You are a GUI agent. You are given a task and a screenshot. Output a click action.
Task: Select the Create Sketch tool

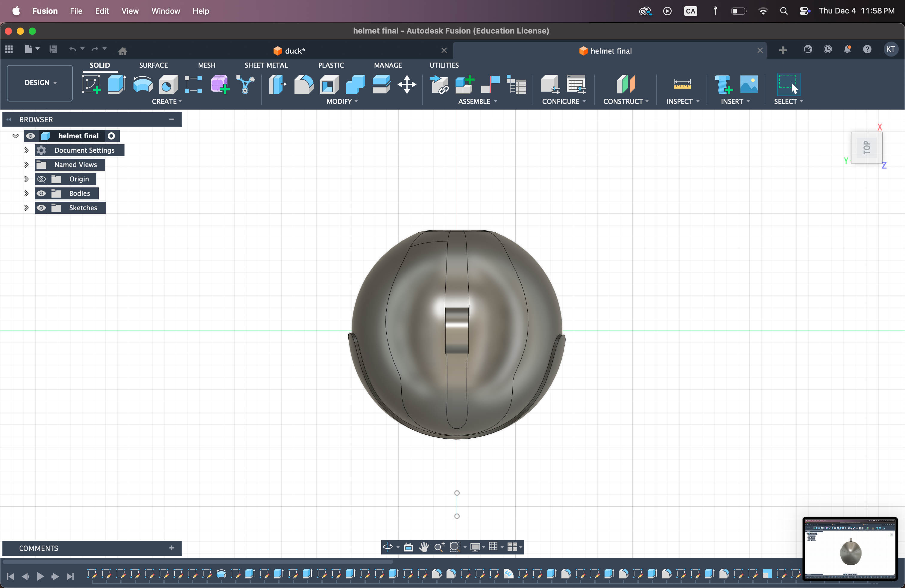[x=91, y=84]
